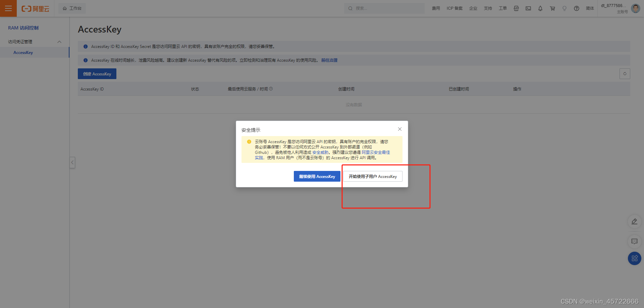
Task: Open the chat message icon
Action: (634, 241)
